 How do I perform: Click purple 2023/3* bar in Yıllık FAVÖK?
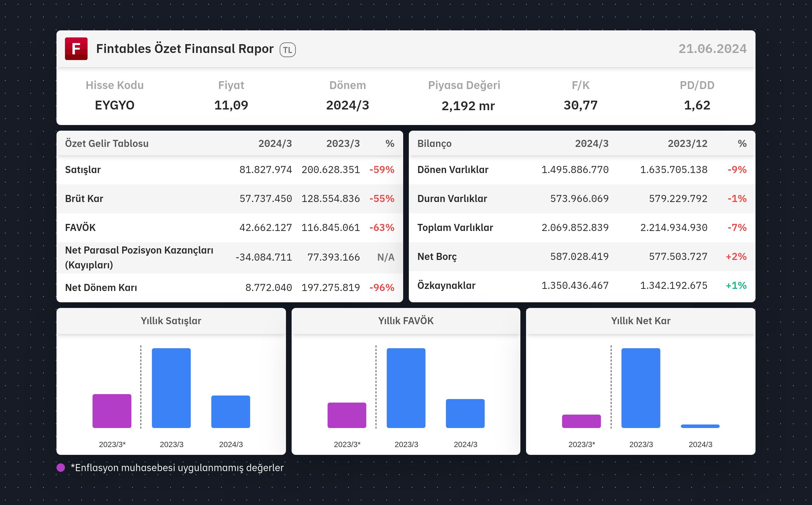click(347, 415)
